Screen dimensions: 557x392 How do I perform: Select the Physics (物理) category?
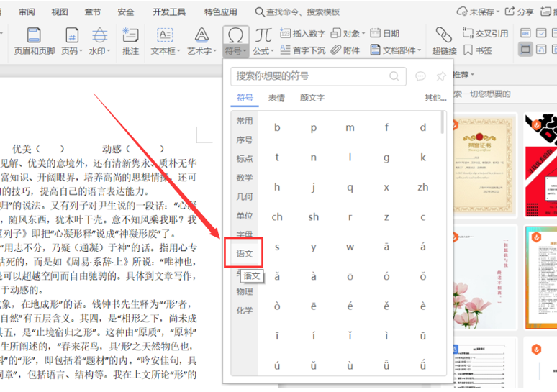245,291
